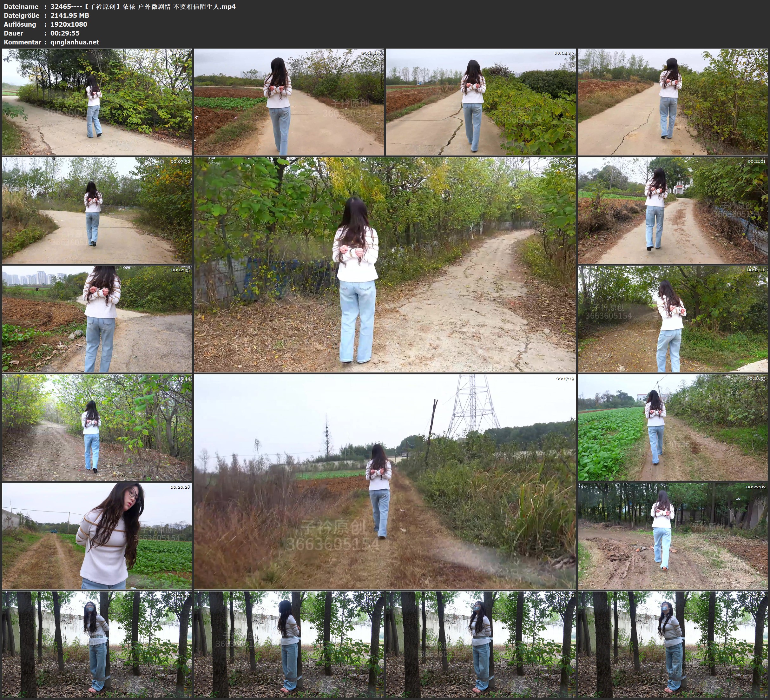Select the frame at 00:18:53
The image size is (770, 700).
tap(673, 427)
